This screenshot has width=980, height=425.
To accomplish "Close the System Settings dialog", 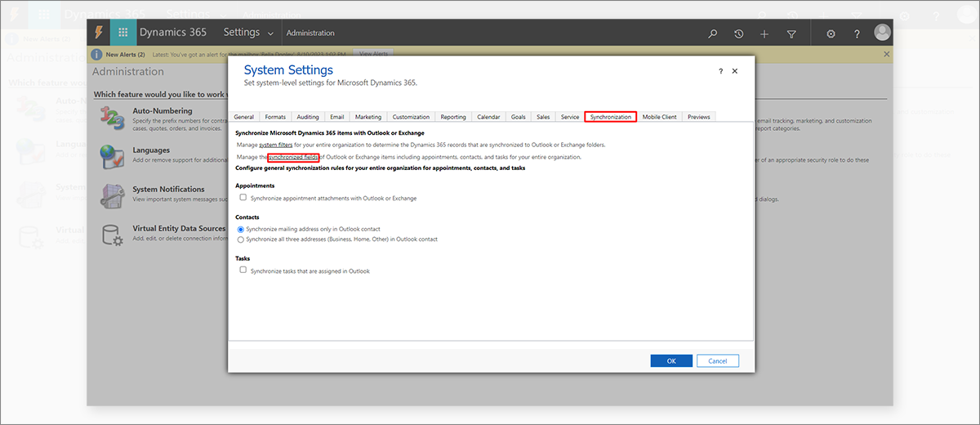I will coord(735,71).
